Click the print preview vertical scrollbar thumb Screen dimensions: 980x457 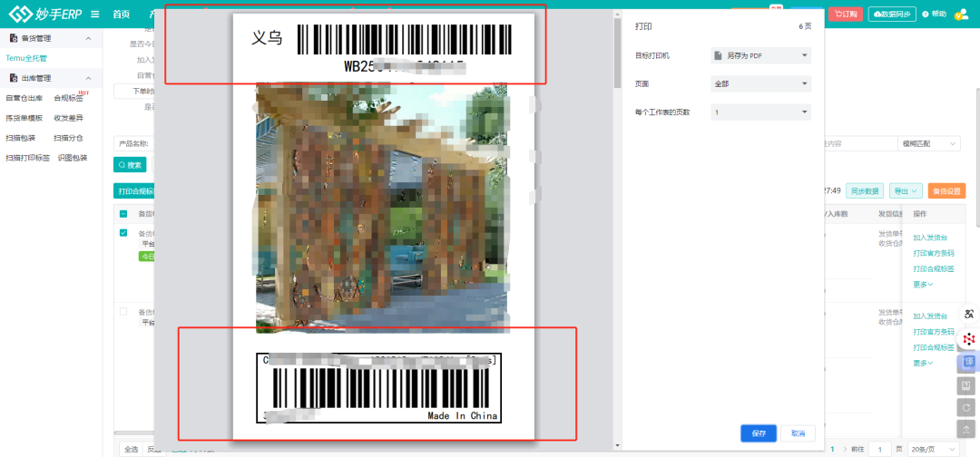[618, 53]
